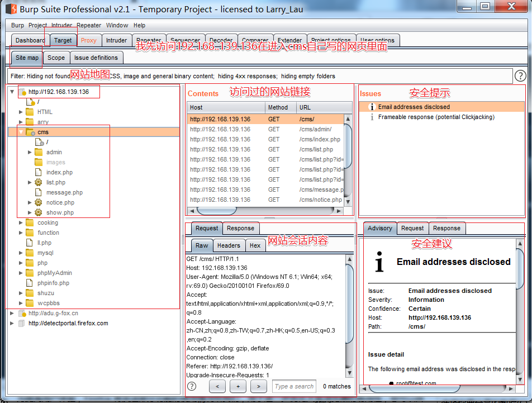Image resolution: width=532 pixels, height=403 pixels.
Task: Click the site map filter bar
Action: [259, 76]
